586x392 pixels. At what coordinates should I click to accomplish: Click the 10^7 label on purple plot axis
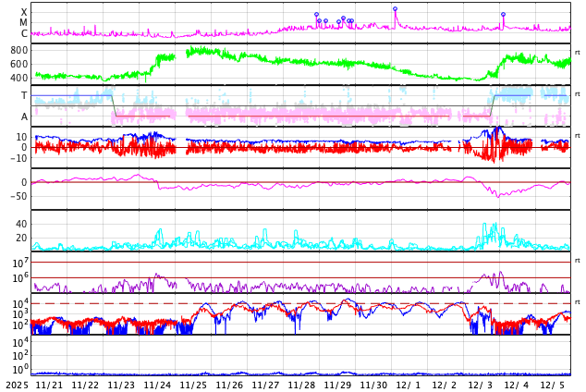(x=21, y=264)
